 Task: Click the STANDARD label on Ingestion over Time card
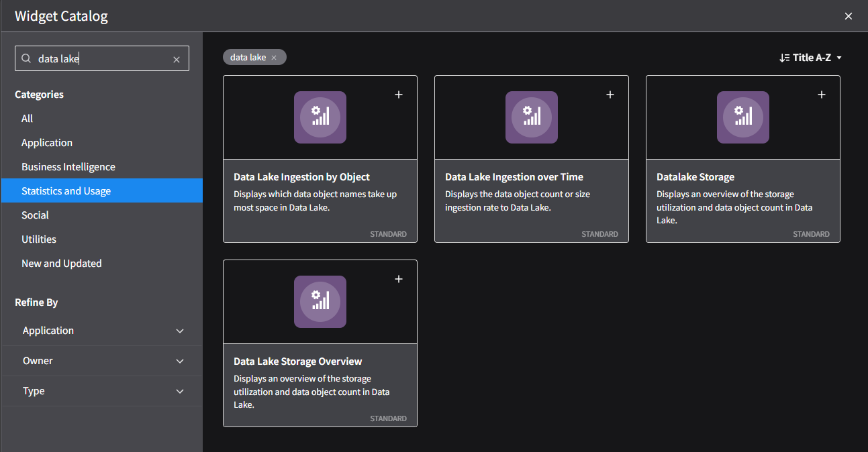click(x=599, y=234)
